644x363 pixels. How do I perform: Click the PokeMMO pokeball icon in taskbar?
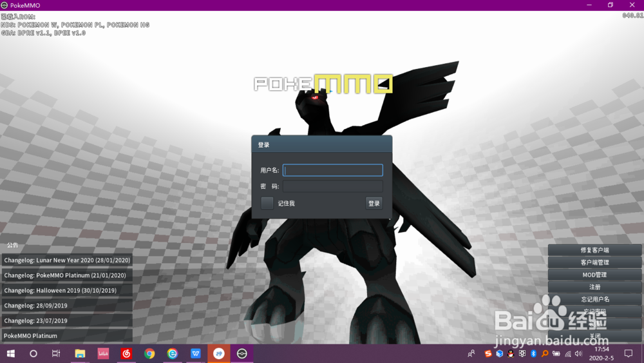242,353
